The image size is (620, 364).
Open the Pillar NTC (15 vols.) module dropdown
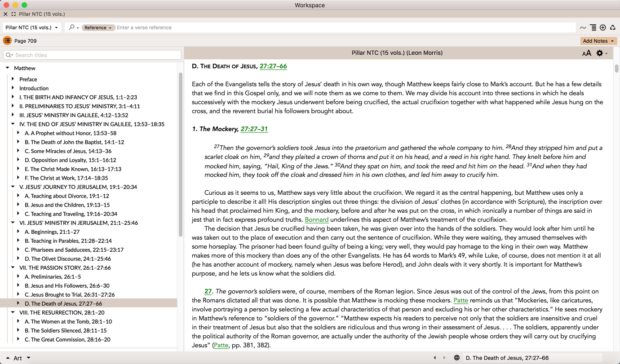tap(31, 28)
